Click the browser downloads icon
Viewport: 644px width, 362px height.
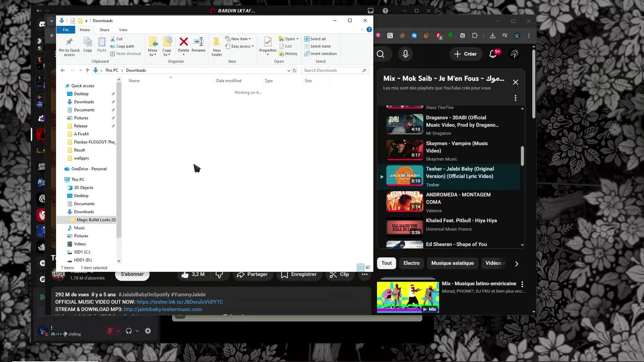pyautogui.click(x=493, y=36)
